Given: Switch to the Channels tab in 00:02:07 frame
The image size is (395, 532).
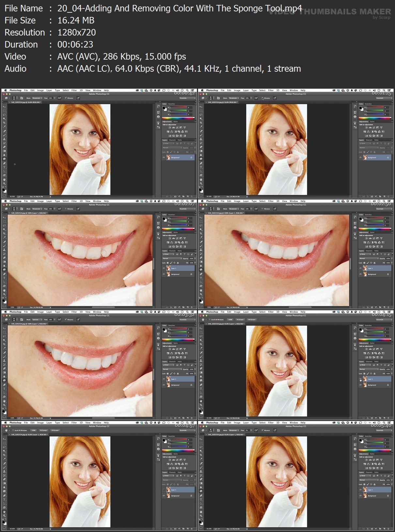Looking at the screenshot, I should tap(172, 251).
